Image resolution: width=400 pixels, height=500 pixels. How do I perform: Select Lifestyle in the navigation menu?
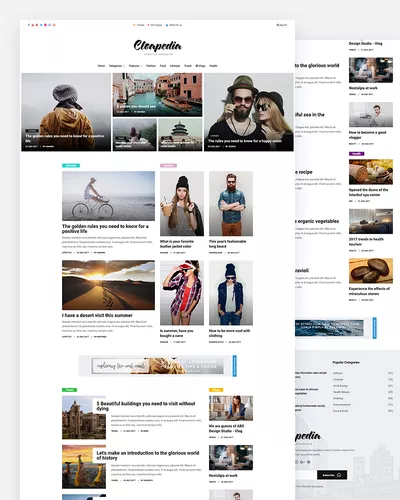coord(175,66)
